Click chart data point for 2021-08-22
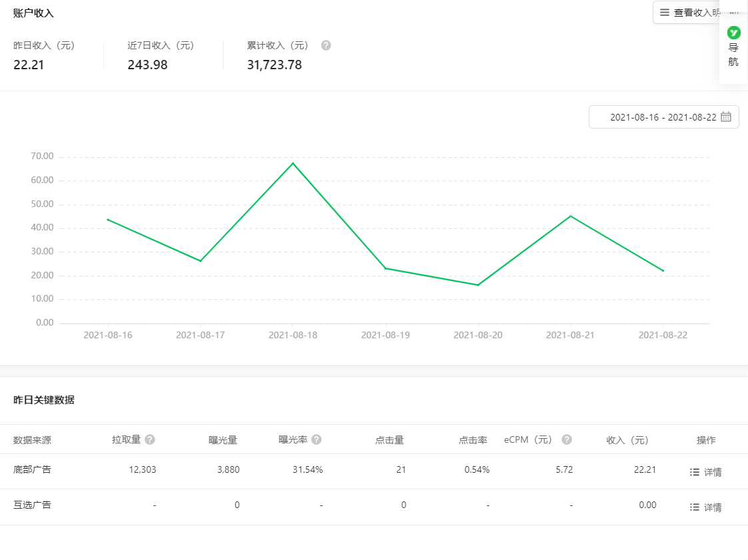This screenshot has width=748, height=560. 663,270
